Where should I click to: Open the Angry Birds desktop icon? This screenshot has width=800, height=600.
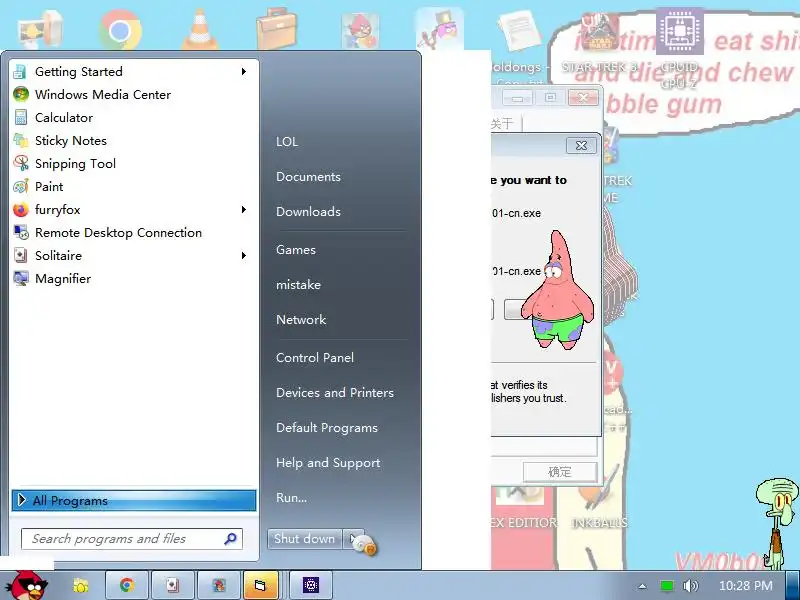[x=360, y=31]
